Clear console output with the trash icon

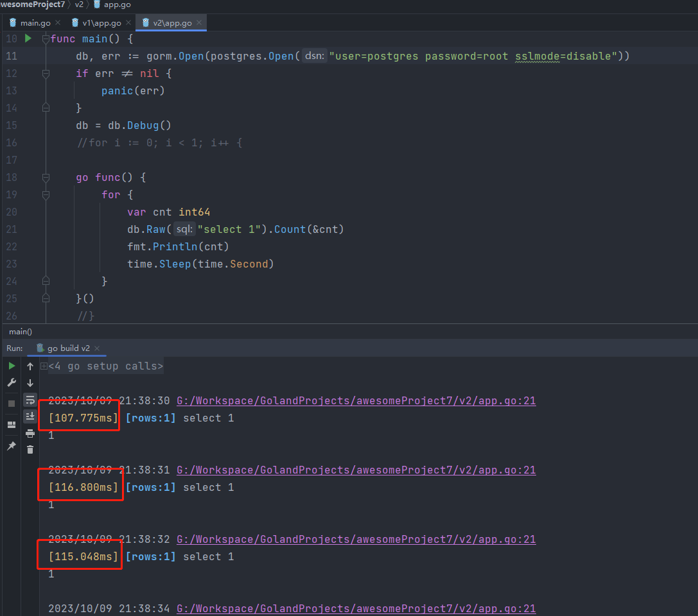30,450
